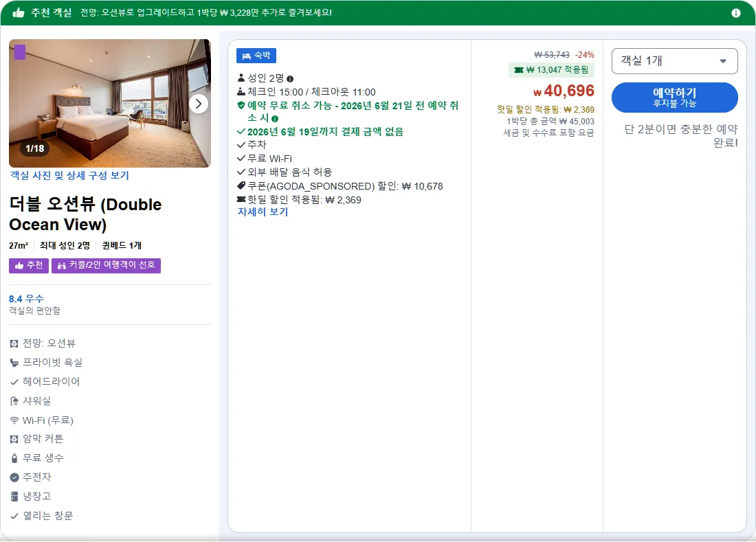
Task: Click the price ₩ 40,696
Action: [564, 91]
